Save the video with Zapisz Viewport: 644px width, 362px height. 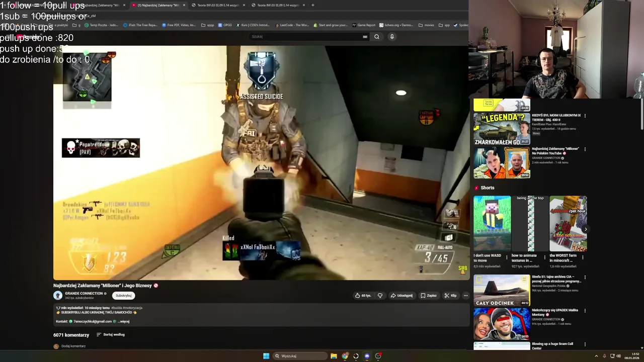429,296
